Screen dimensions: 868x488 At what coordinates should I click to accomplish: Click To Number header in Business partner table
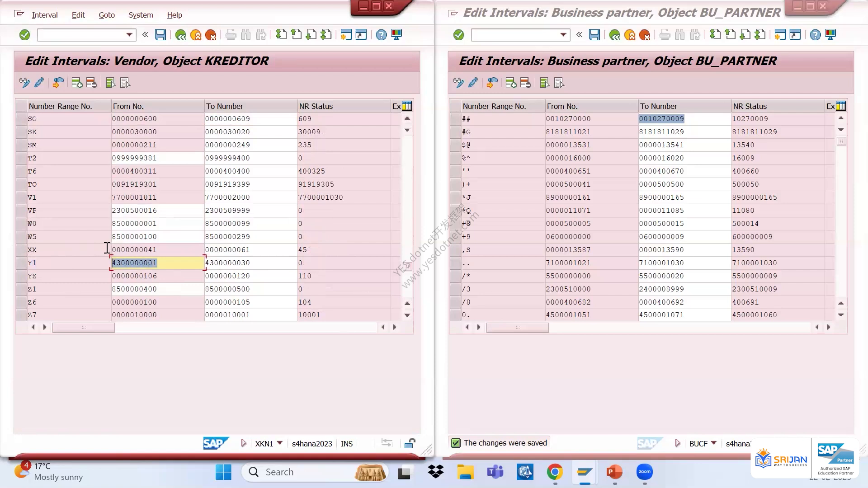(684, 106)
